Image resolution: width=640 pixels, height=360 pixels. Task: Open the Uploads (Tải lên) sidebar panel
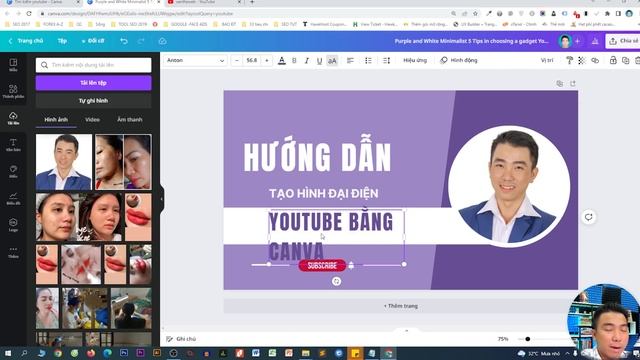13,118
